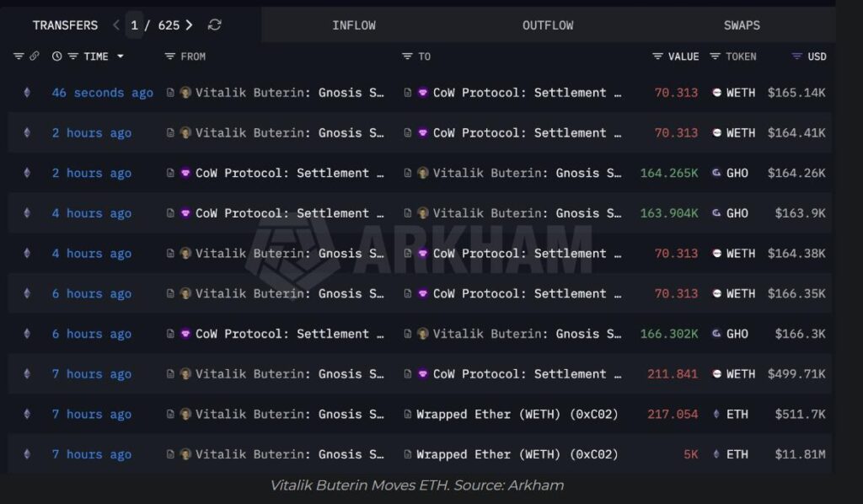Go to next page of transfers

[189, 25]
